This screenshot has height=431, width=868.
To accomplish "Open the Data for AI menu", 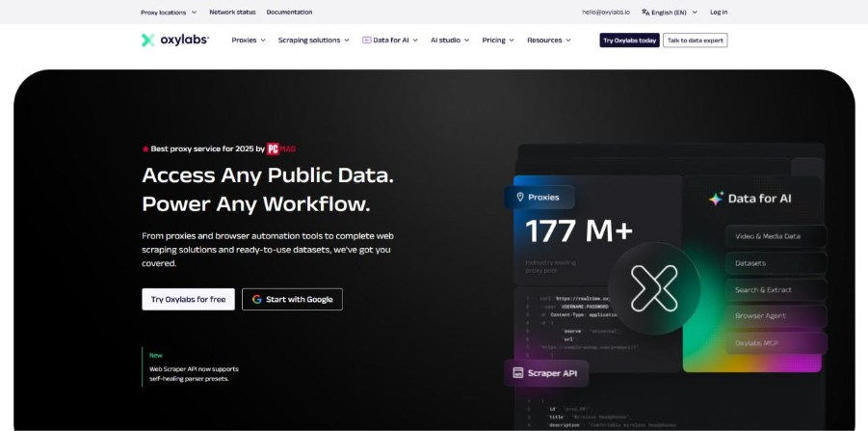I will pos(390,40).
